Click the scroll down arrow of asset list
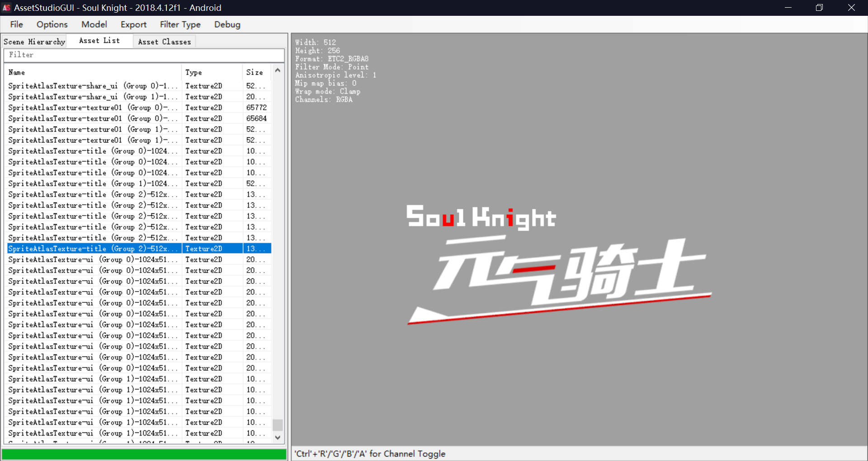868x461 pixels. click(x=278, y=437)
